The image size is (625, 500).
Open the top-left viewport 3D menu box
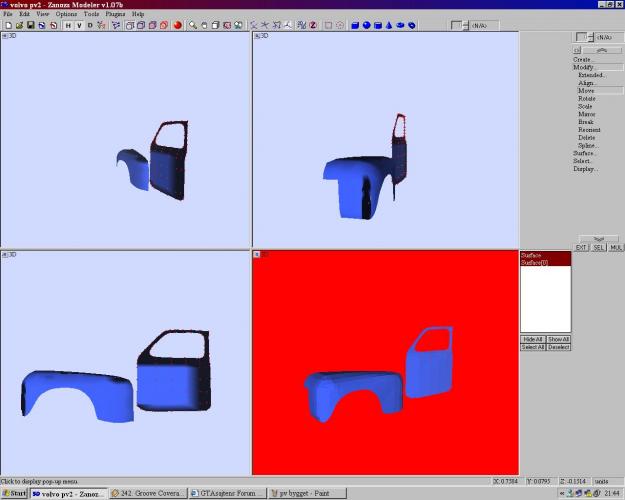point(5,36)
